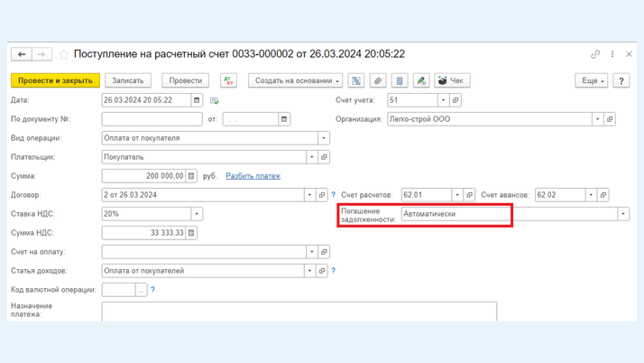Open the Еще menu
The width and height of the screenshot is (644, 363).
pos(592,80)
